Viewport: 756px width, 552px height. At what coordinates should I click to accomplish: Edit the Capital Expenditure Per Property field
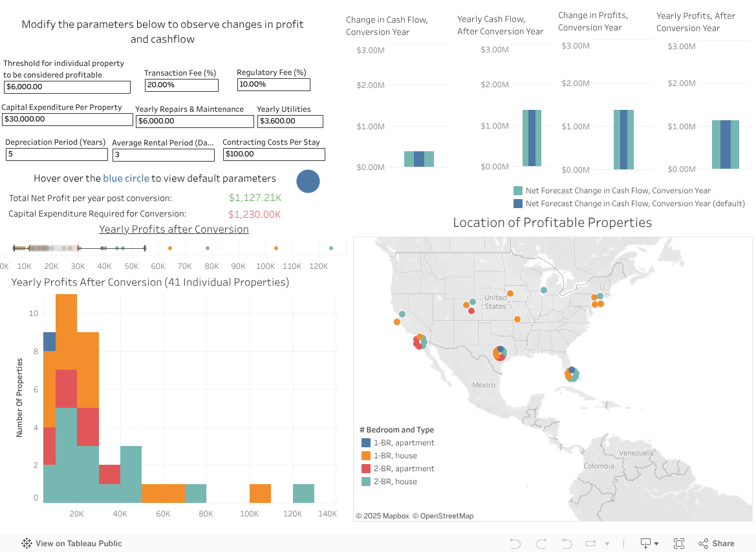click(x=67, y=120)
